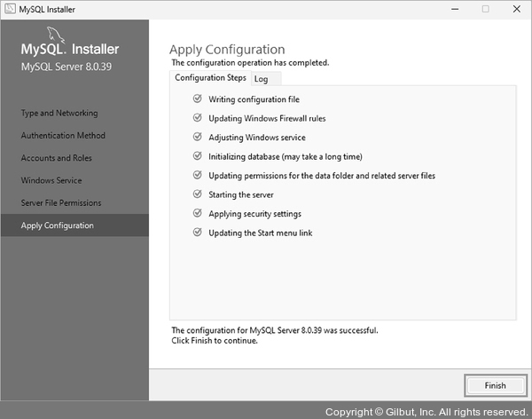Select the Configuration Steps tab
This screenshot has height=419, width=532.
210,78
